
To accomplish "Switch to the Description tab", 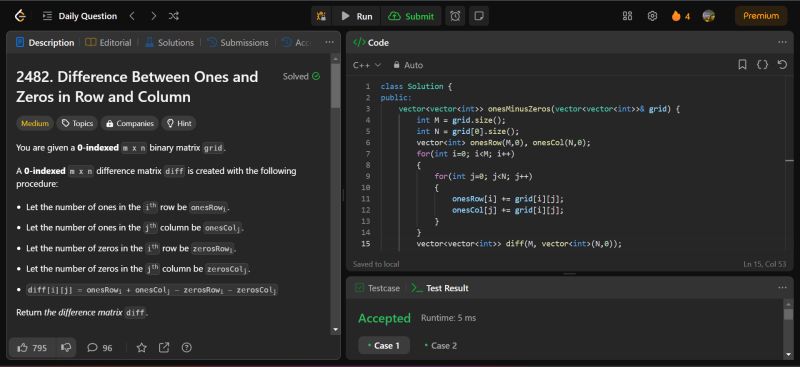I will (45, 43).
